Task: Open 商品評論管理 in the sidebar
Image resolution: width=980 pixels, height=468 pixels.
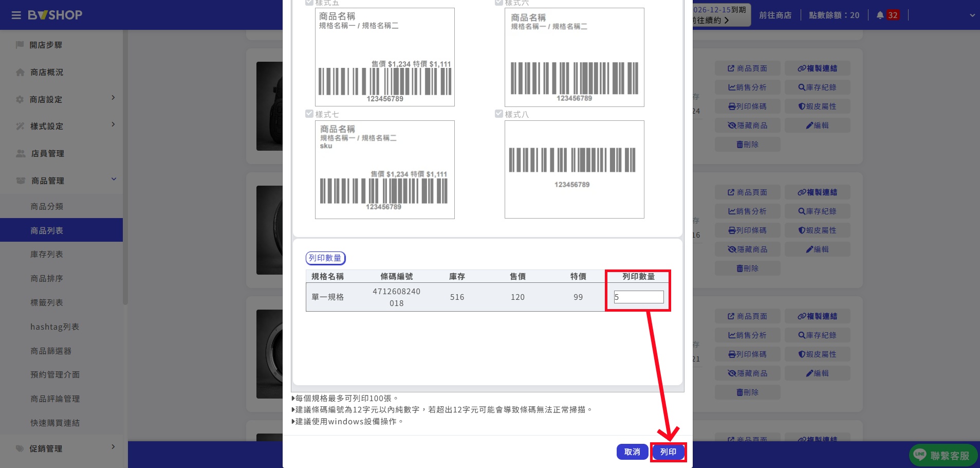Action: coord(55,399)
